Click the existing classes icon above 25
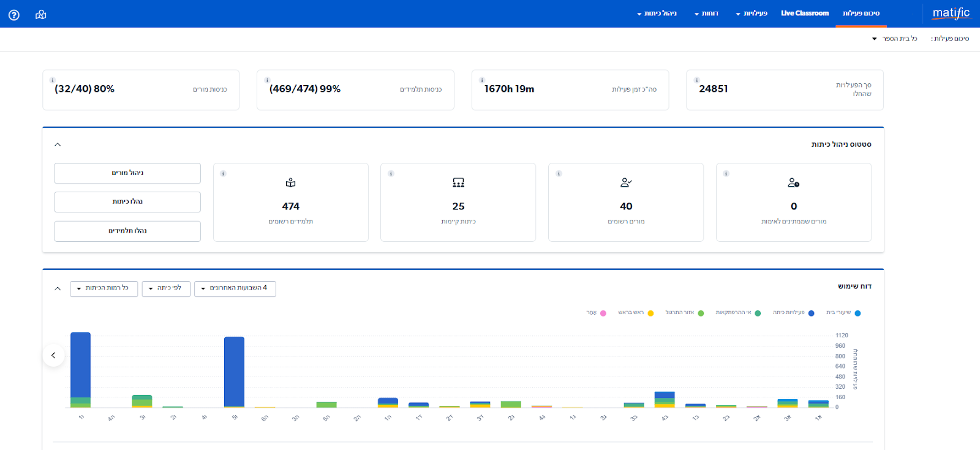The width and height of the screenshot is (980, 450). [x=458, y=182]
